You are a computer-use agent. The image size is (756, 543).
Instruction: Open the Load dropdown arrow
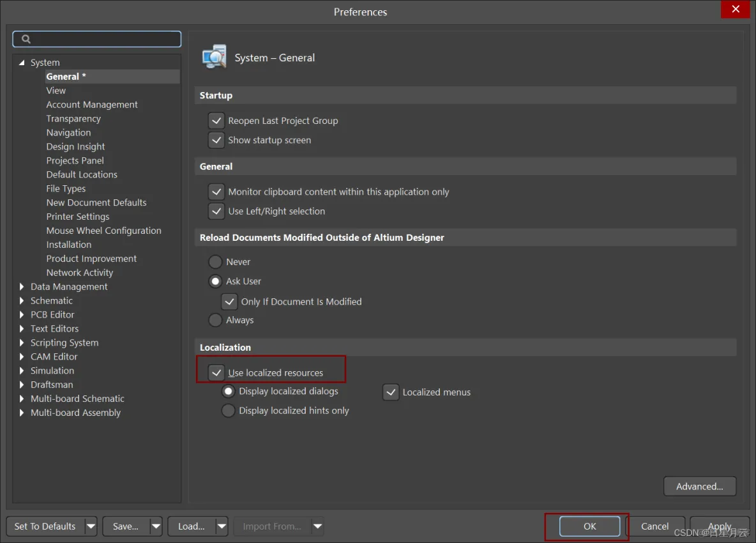[222, 526]
